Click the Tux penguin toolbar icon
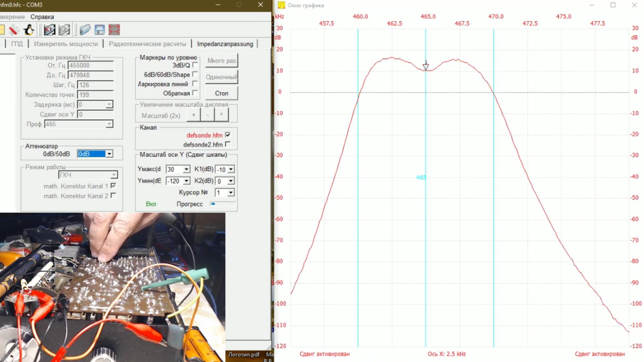This screenshot has width=644, height=362. point(29,30)
